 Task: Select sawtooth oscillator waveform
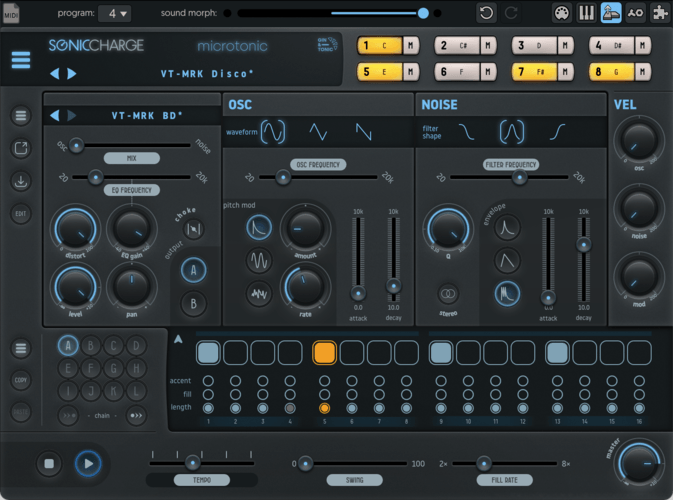click(x=364, y=132)
